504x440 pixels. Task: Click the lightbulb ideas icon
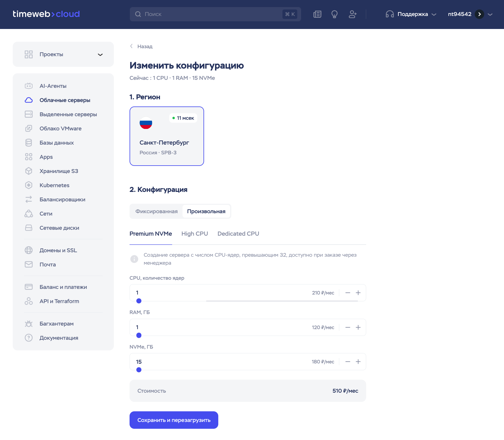click(x=335, y=14)
